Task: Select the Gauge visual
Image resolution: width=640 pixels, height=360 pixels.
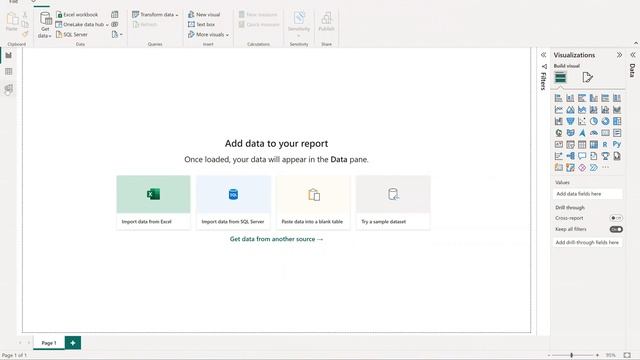Action: click(x=593, y=133)
